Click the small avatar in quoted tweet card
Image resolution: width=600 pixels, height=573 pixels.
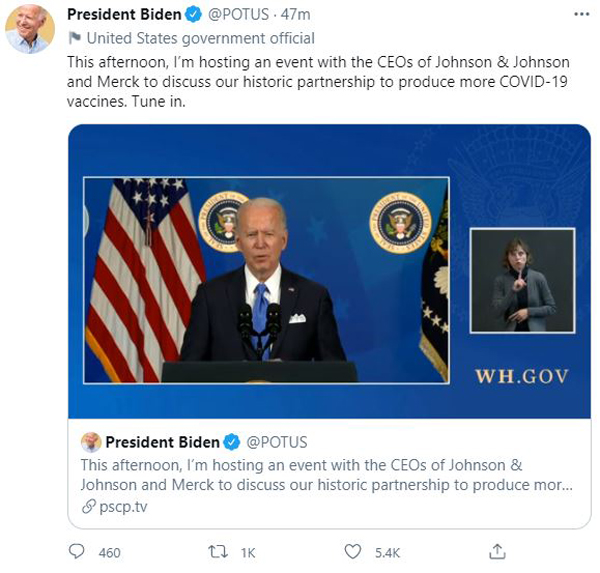(x=91, y=442)
